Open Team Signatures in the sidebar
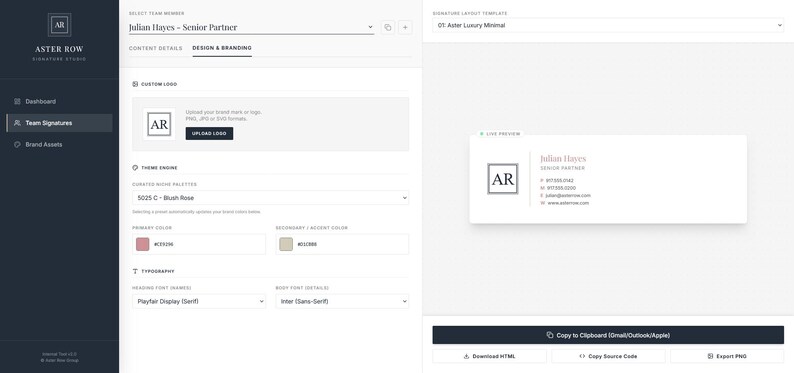The image size is (794, 373). pyautogui.click(x=59, y=123)
